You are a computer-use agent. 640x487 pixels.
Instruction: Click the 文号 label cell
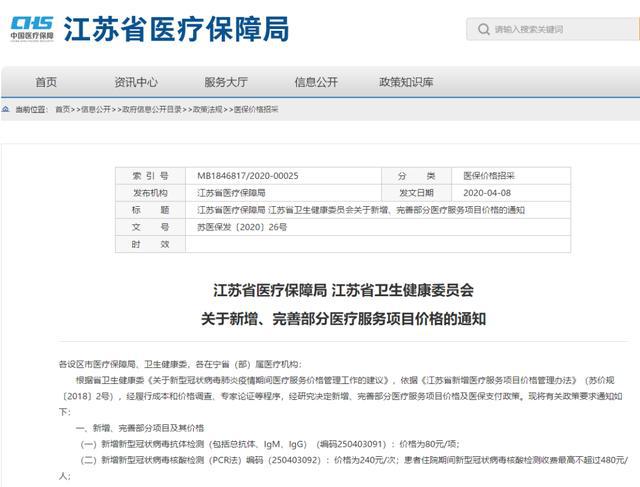tap(150, 227)
